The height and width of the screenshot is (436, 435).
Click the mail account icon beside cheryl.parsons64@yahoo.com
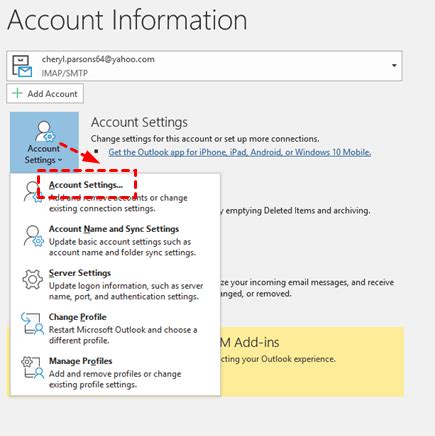22,66
